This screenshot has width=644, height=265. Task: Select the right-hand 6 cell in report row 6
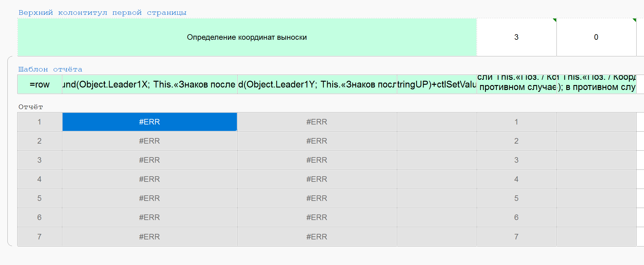click(516, 217)
